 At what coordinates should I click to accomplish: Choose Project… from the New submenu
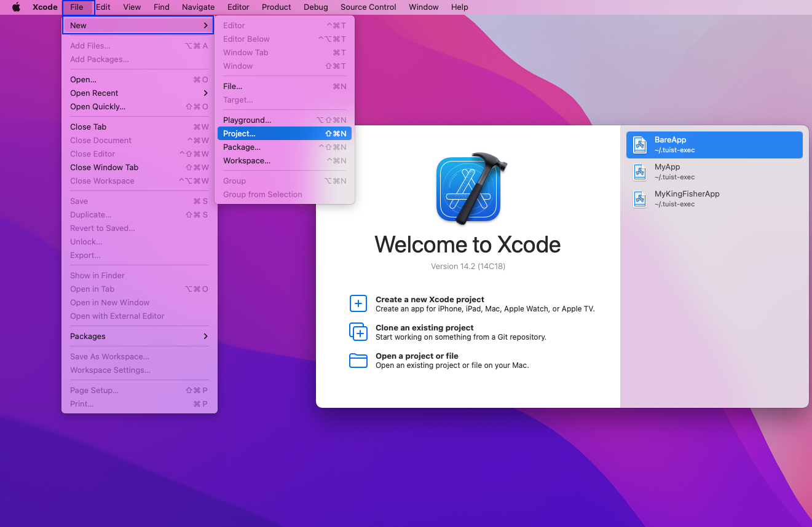pyautogui.click(x=284, y=133)
